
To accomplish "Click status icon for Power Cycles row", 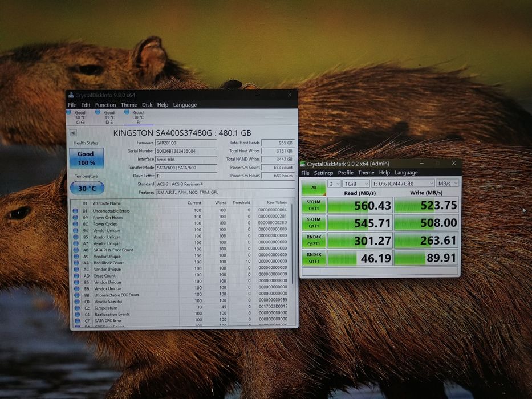I will (x=75, y=224).
